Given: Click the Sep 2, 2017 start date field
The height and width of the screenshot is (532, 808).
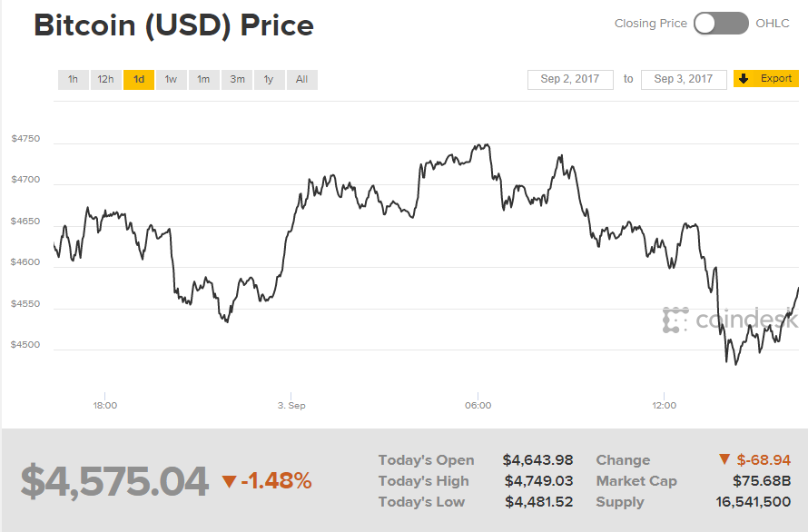Looking at the screenshot, I should point(570,80).
